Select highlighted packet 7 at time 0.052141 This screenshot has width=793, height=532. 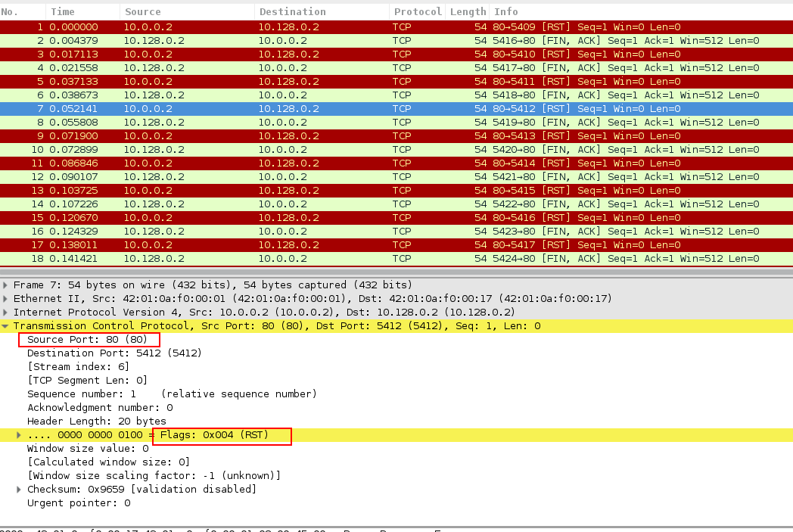tap(396, 109)
